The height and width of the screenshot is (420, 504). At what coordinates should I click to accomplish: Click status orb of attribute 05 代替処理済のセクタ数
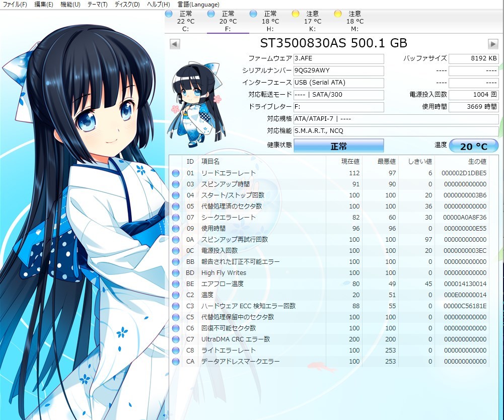tap(176, 206)
